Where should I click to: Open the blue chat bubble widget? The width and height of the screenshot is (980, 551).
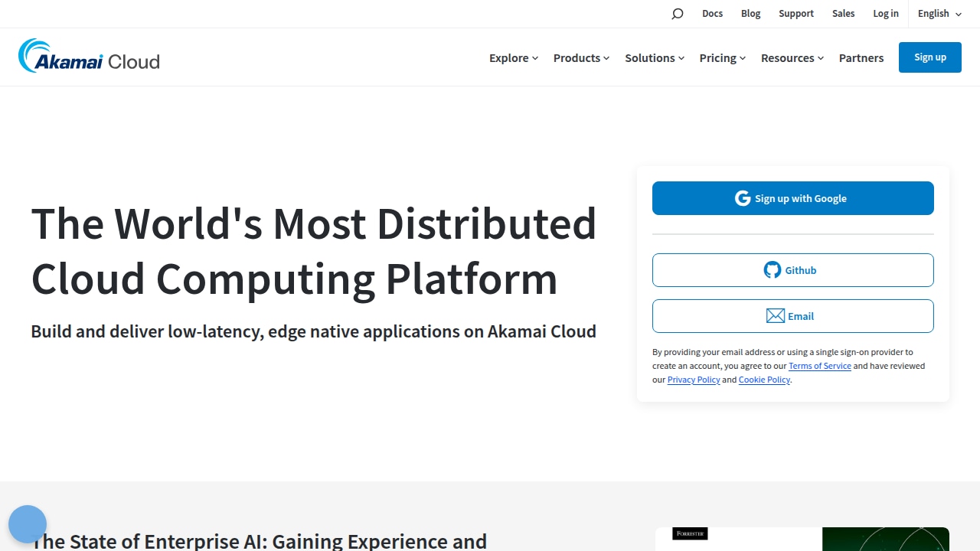coord(28,524)
